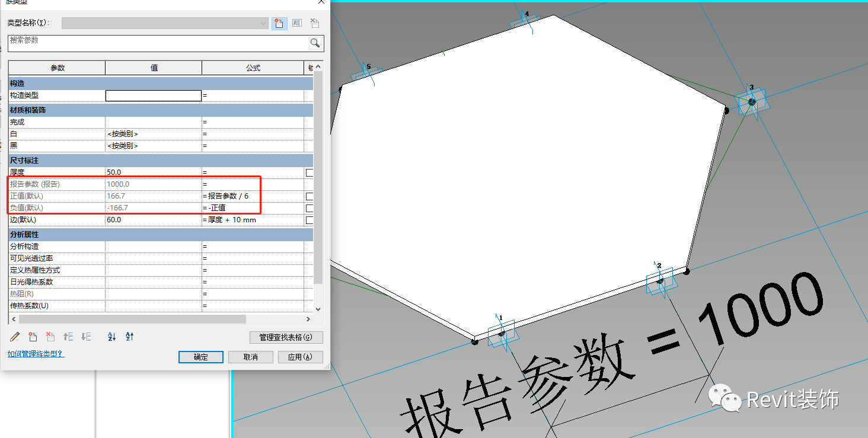Toggle the lock checkbox for 边(默认) row
The width and height of the screenshot is (868, 438).
pyautogui.click(x=309, y=220)
